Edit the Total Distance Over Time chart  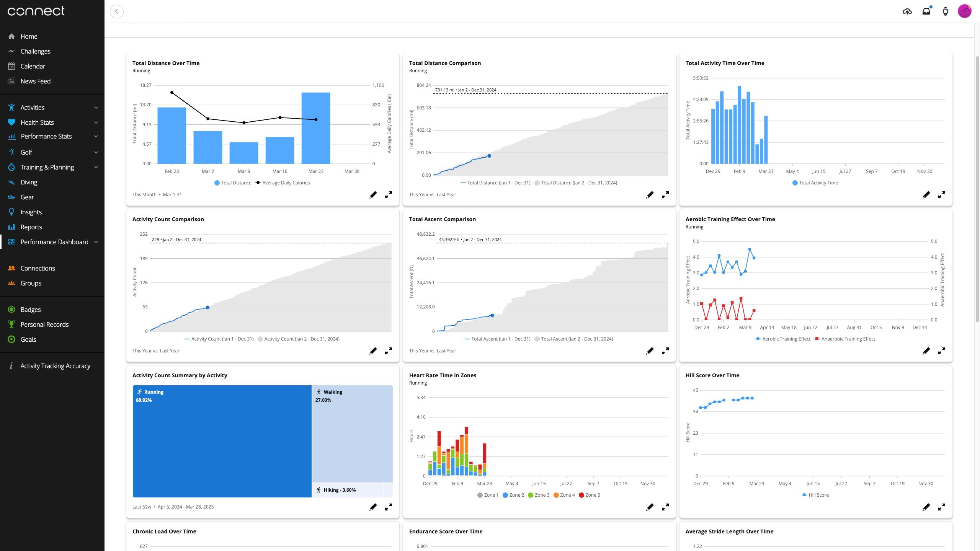point(373,195)
